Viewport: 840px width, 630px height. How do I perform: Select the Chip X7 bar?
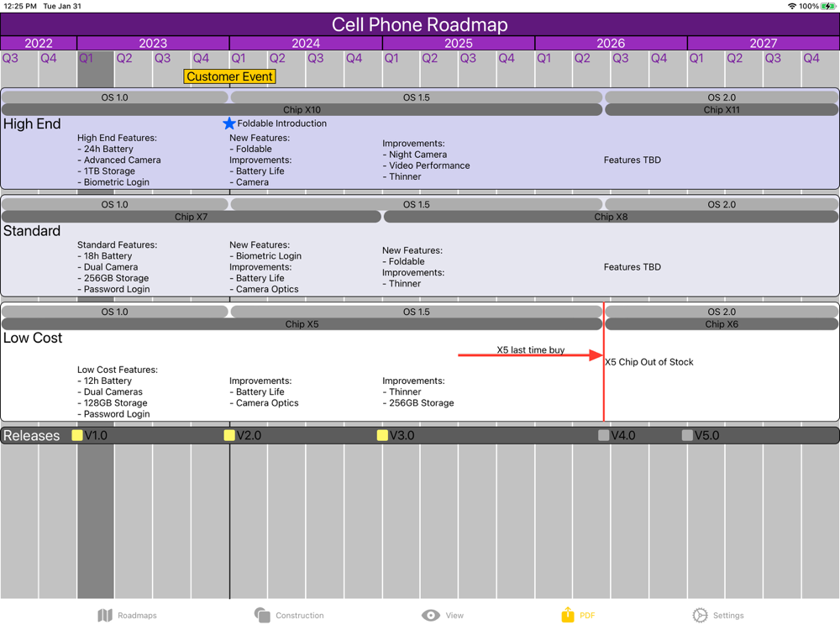192,217
